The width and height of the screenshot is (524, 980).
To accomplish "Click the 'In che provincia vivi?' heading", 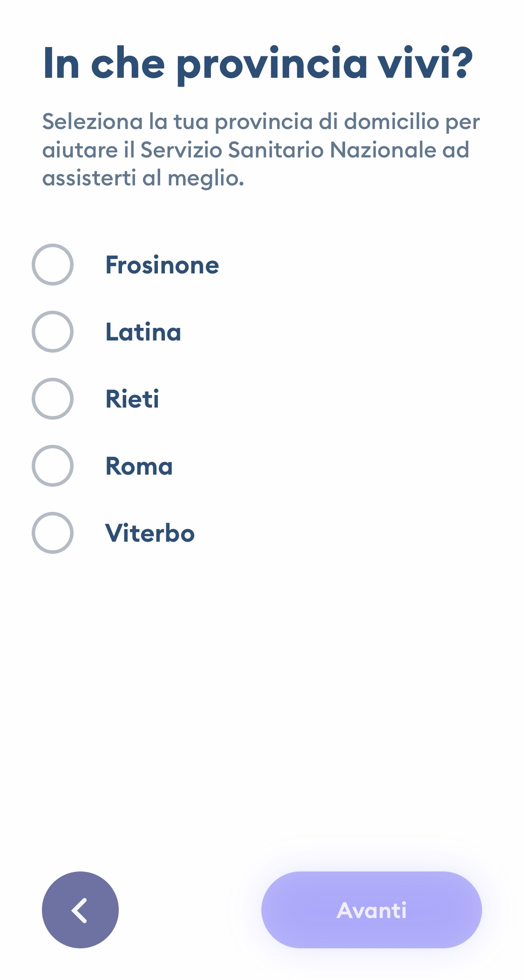I will point(258,63).
